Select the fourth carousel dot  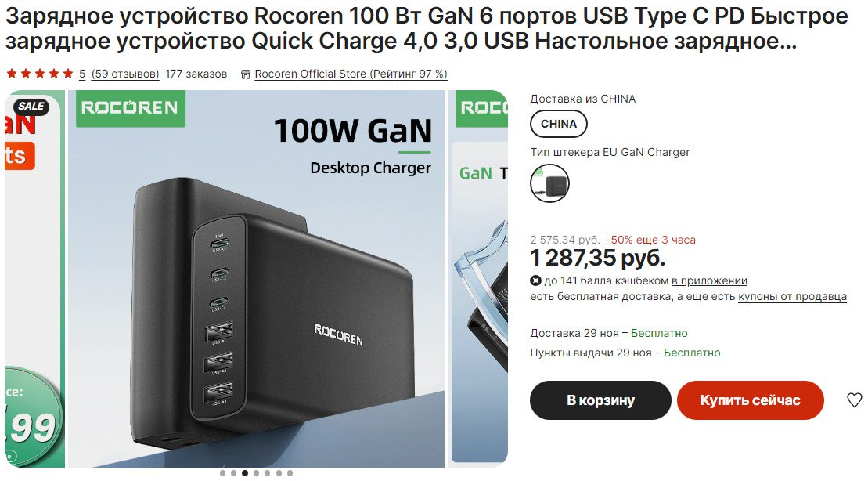pos(256,473)
